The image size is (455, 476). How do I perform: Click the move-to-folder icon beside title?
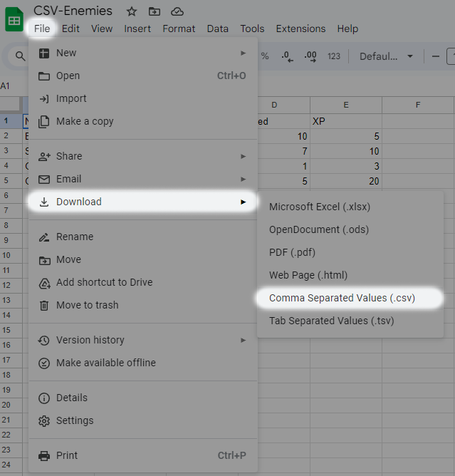tap(154, 12)
